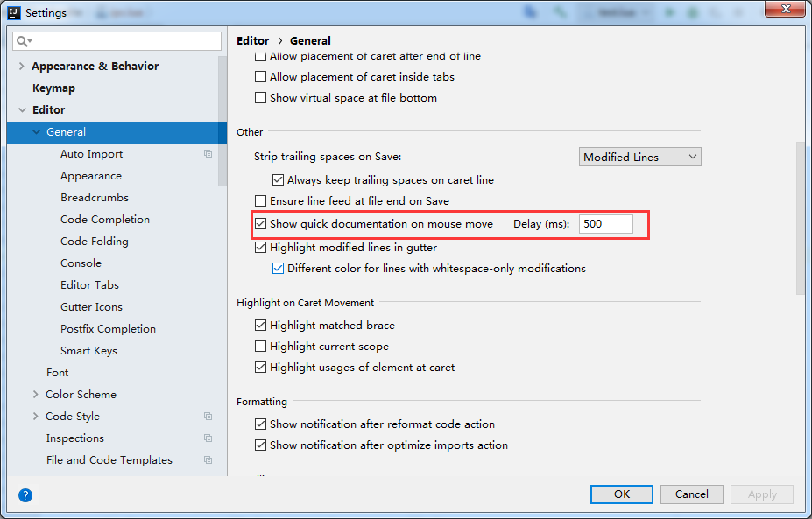Click the project-level icon beside Inspections

(x=208, y=438)
